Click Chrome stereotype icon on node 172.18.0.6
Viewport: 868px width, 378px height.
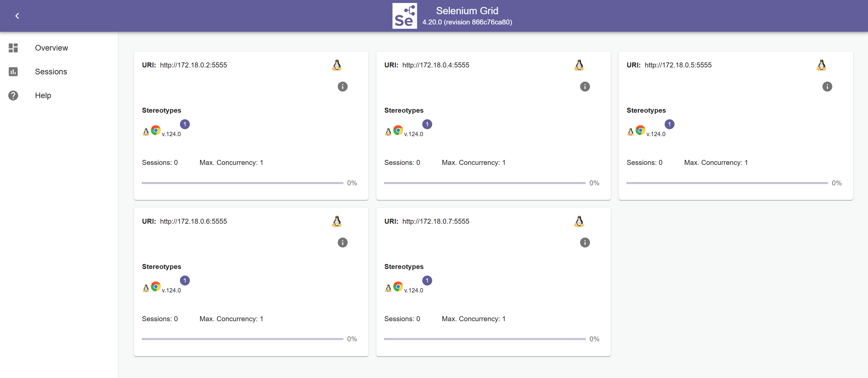point(156,286)
